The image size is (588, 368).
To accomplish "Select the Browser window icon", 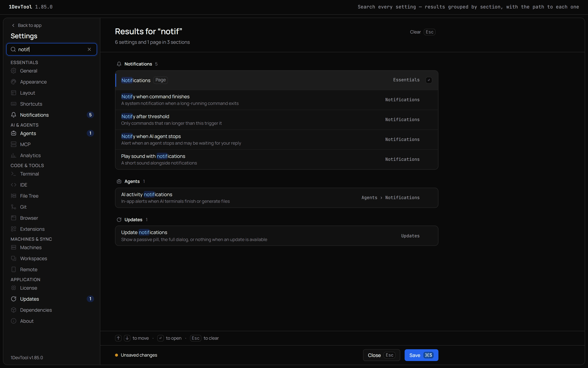I will point(14,218).
